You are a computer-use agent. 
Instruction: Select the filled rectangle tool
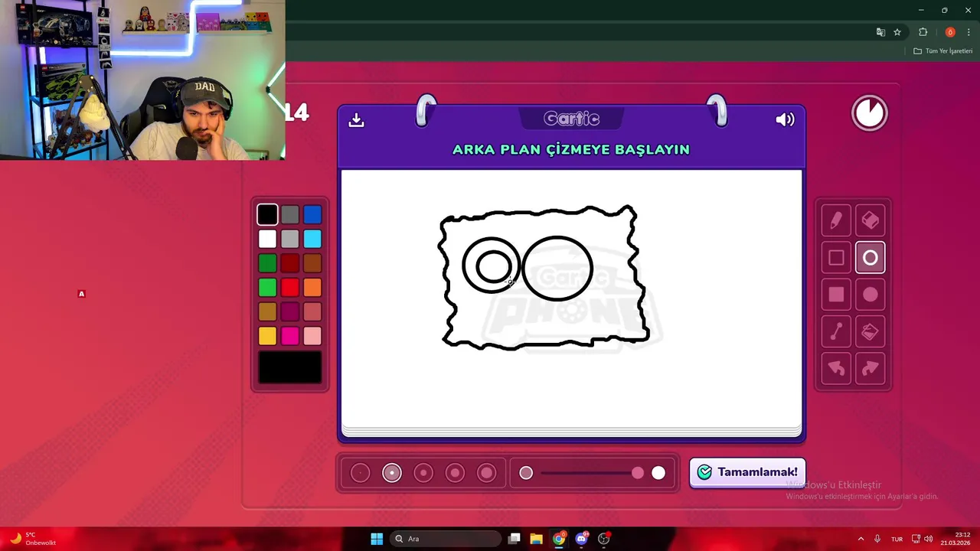pyautogui.click(x=836, y=295)
